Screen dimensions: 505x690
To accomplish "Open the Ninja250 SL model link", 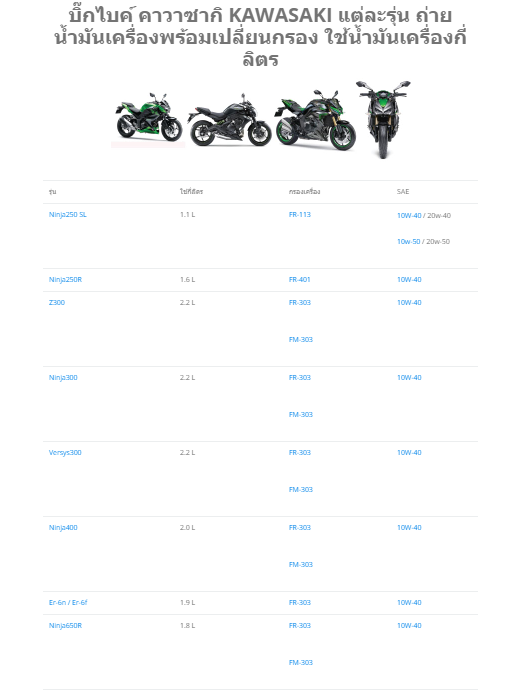I will coord(68,214).
